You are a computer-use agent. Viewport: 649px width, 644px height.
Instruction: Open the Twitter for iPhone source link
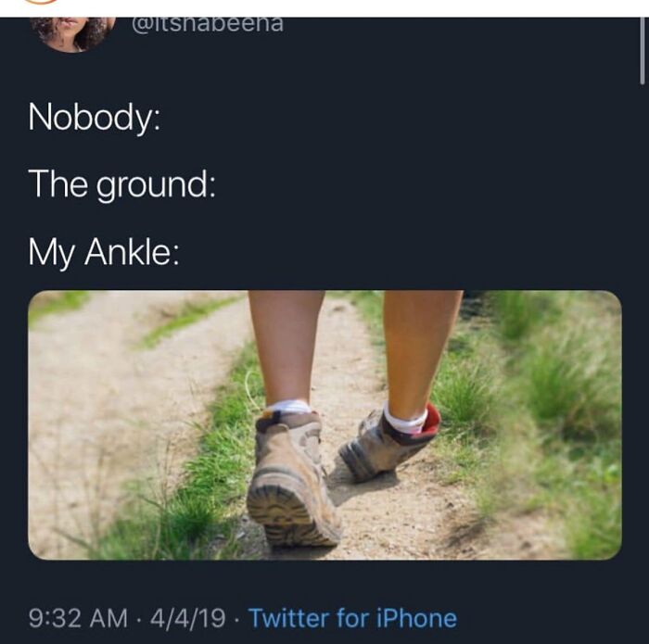352,618
